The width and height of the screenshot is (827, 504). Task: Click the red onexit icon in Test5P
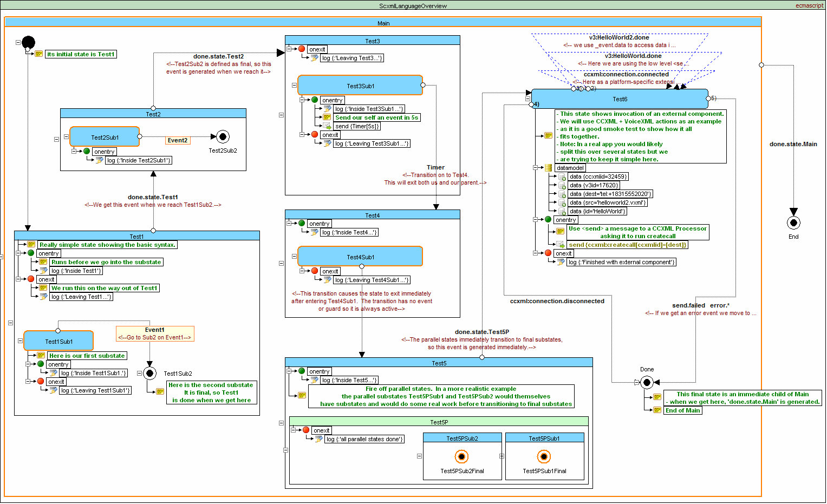coord(306,430)
